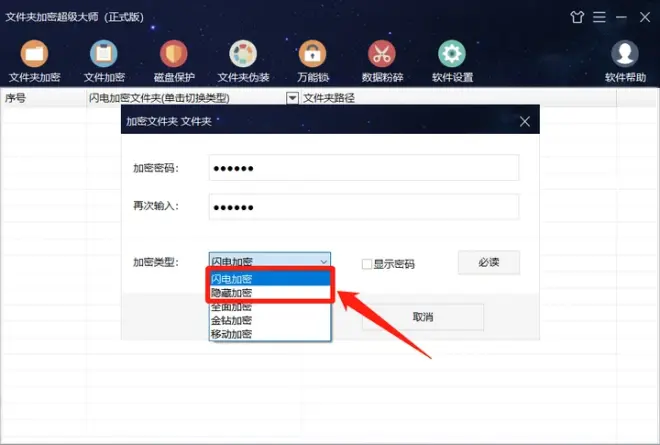The height and width of the screenshot is (445, 660).
Task: Select 隐藏加密 from the dropdown list
Action: [x=268, y=293]
